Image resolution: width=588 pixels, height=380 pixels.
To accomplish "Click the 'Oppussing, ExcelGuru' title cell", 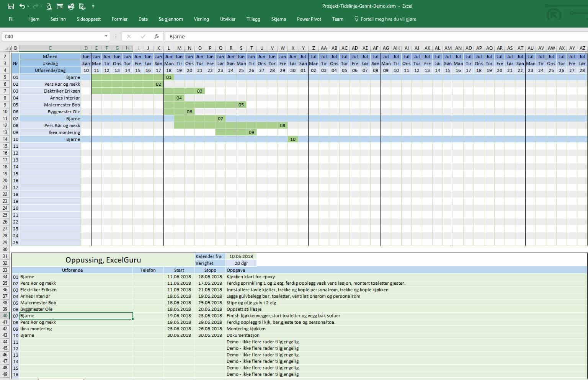I will click(103, 260).
